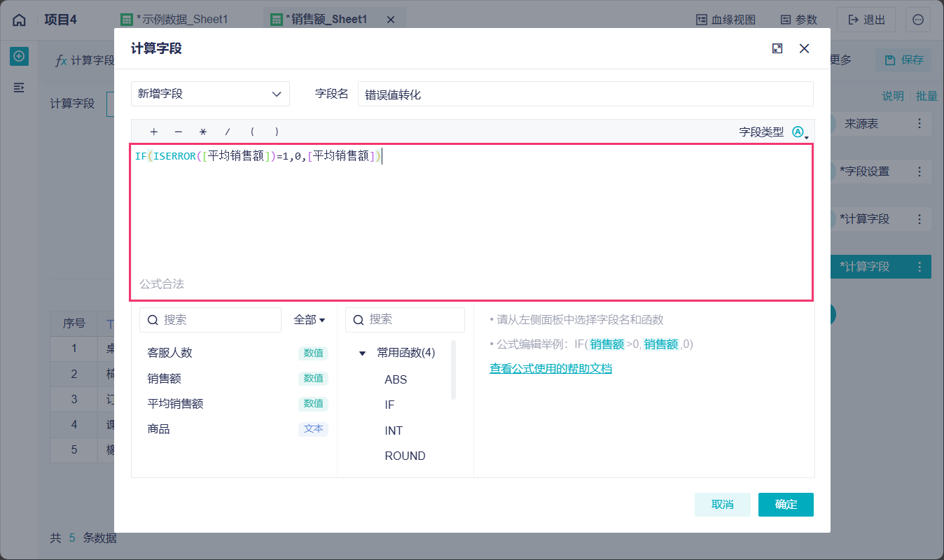
Task: Insert the multiply operator
Action: [x=203, y=132]
